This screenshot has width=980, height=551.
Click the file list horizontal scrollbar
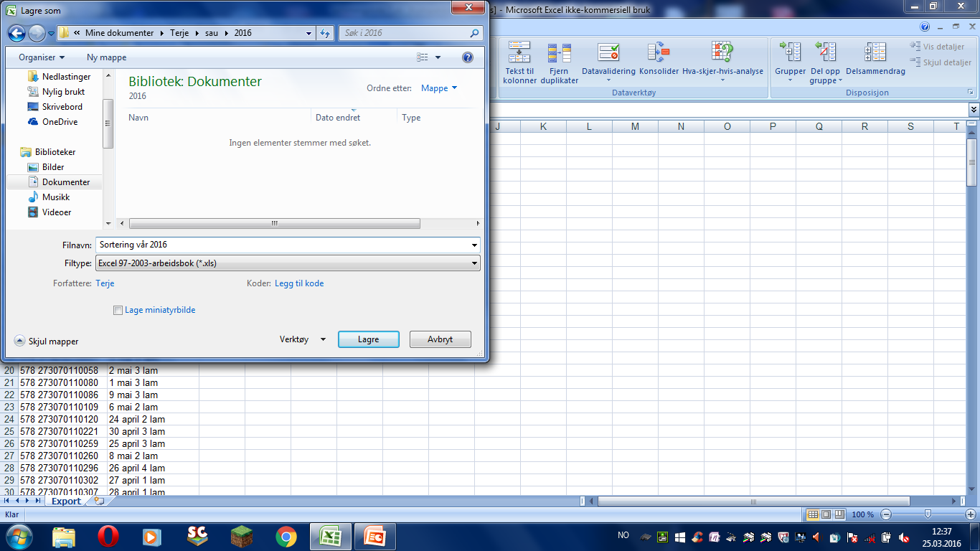(275, 224)
